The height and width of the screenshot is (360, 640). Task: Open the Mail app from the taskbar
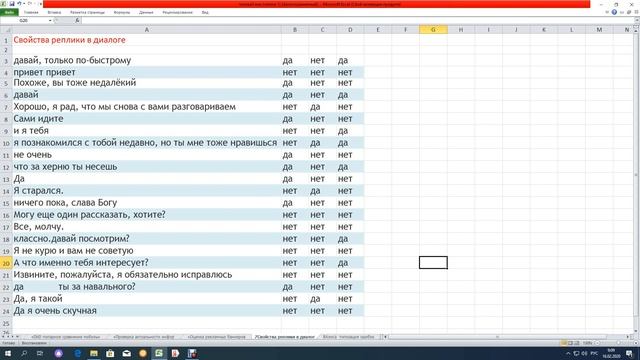[x=127, y=353]
